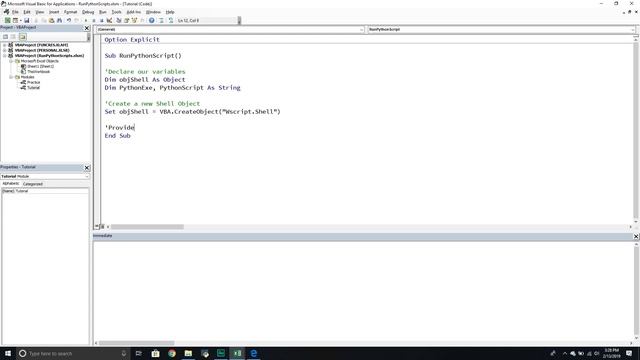Open the Windows Start menu
This screenshot has height=360, width=640.
tap(8, 353)
